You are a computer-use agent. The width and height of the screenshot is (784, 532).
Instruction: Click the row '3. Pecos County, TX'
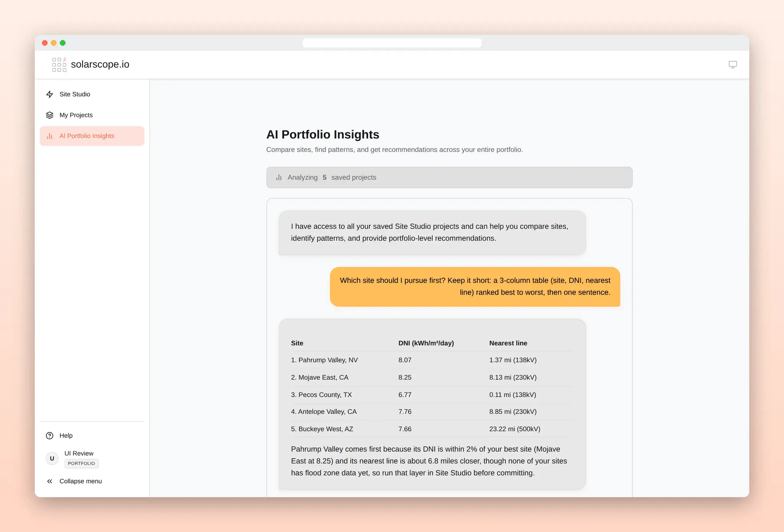tap(431, 395)
